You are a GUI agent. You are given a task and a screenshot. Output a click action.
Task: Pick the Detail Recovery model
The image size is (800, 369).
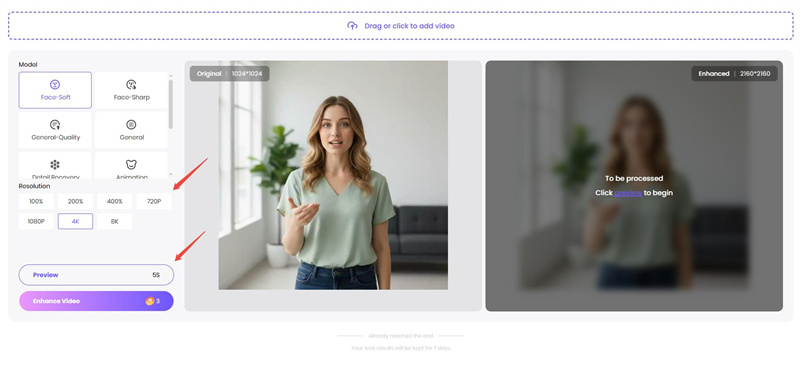coord(55,166)
